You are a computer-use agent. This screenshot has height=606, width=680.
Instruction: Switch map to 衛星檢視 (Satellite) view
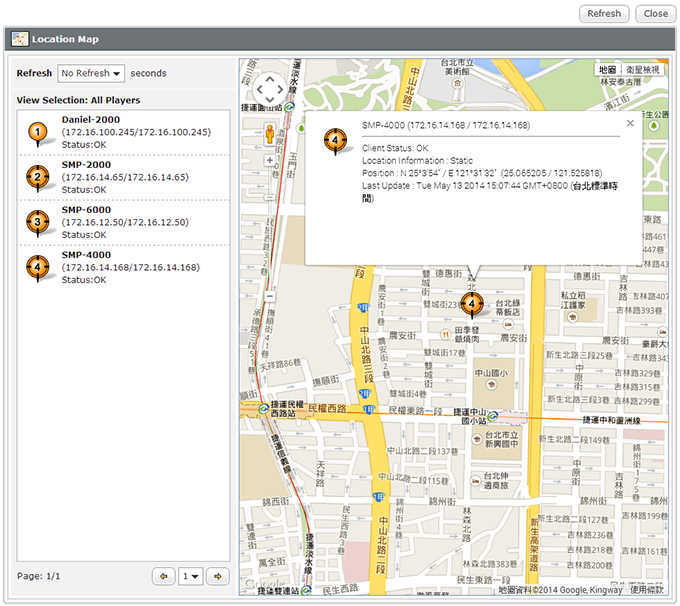642,70
